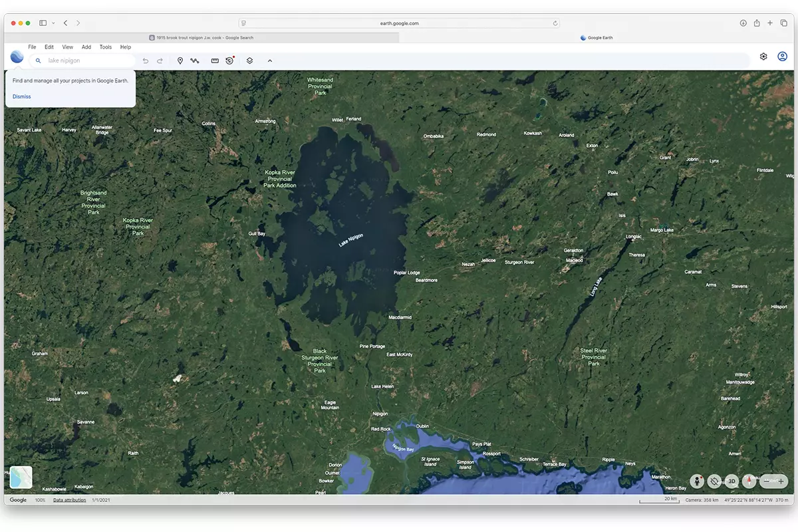Toggle the 3D view button

point(731,481)
